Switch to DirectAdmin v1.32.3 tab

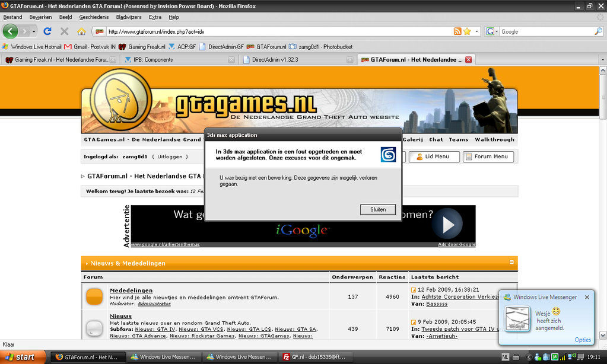point(297,59)
